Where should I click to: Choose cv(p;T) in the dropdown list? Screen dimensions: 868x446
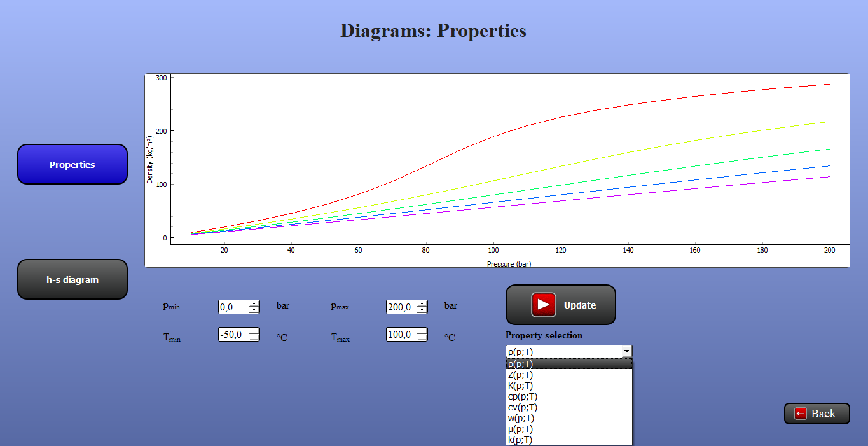[x=569, y=407]
